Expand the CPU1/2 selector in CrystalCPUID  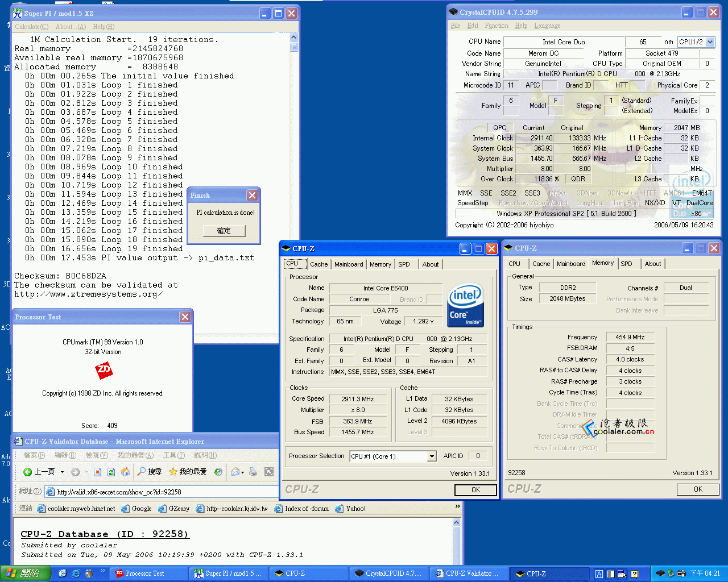point(710,42)
